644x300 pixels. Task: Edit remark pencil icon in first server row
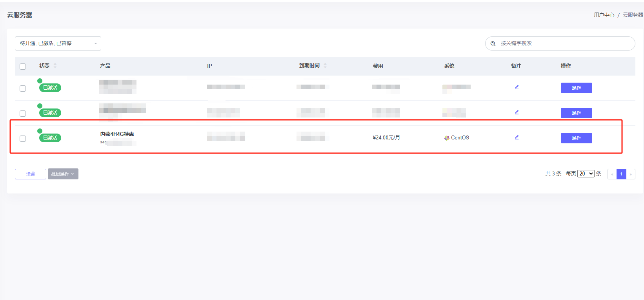tap(517, 87)
